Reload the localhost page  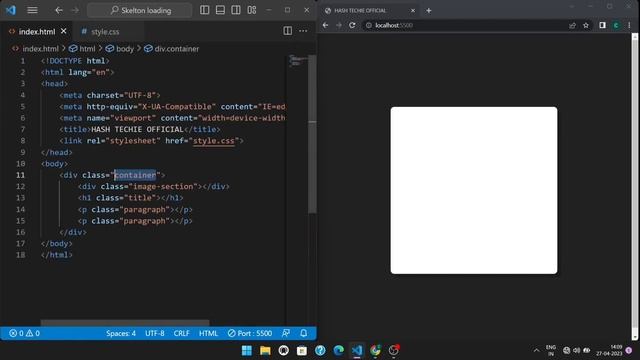click(352, 25)
